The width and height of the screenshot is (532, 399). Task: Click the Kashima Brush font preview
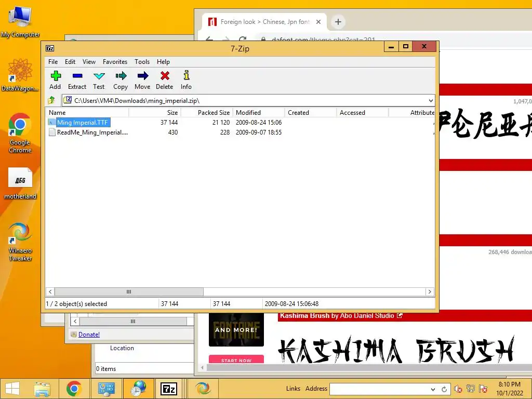click(x=396, y=349)
